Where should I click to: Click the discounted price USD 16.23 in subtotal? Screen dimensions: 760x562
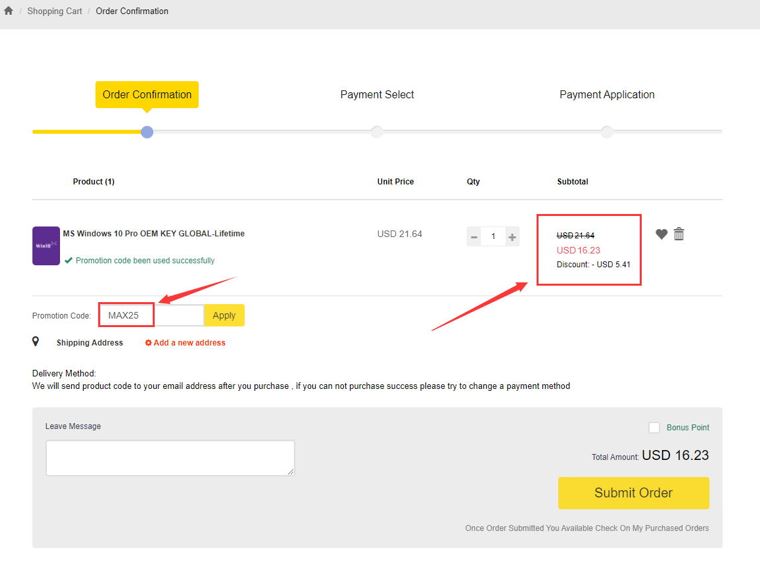pyautogui.click(x=578, y=250)
